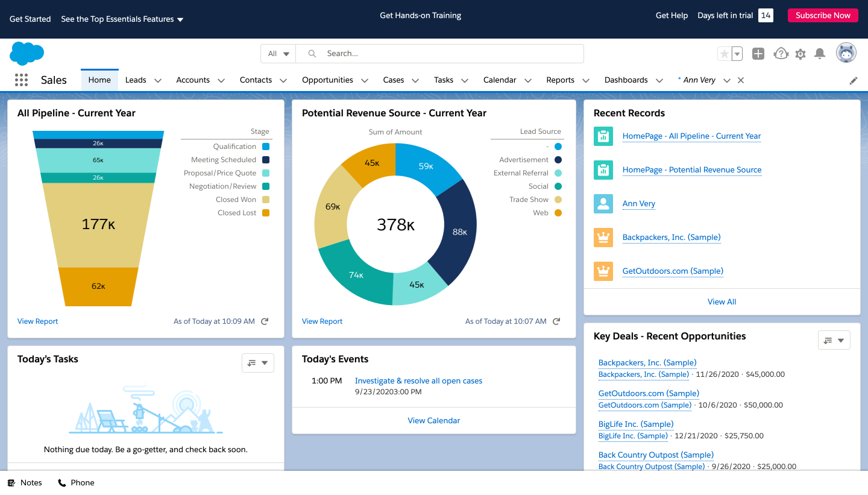Open the search scope All dropdown

tap(278, 54)
